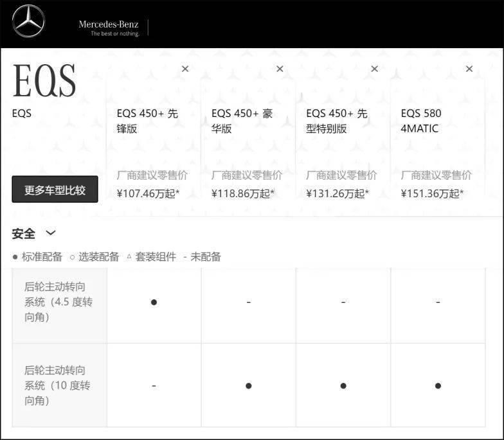The height and width of the screenshot is (440, 504).
Task: Click the EQS 450+ 先型特别版 model title
Action: 336,121
